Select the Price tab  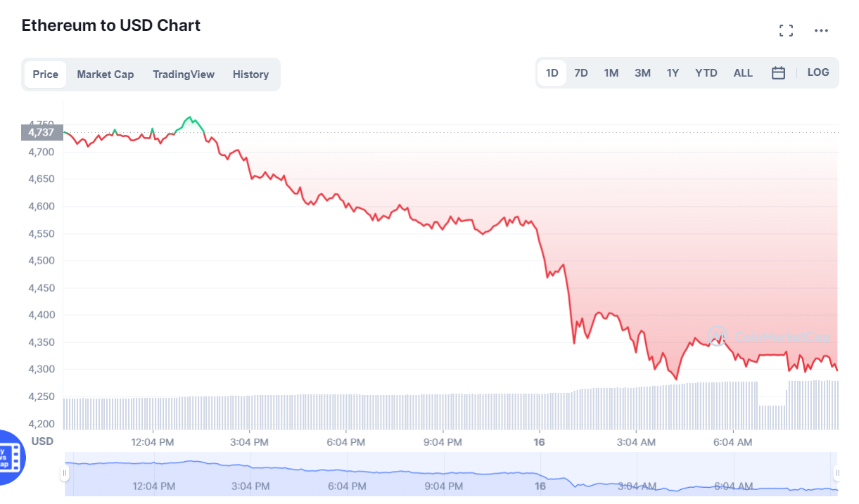[x=45, y=74]
